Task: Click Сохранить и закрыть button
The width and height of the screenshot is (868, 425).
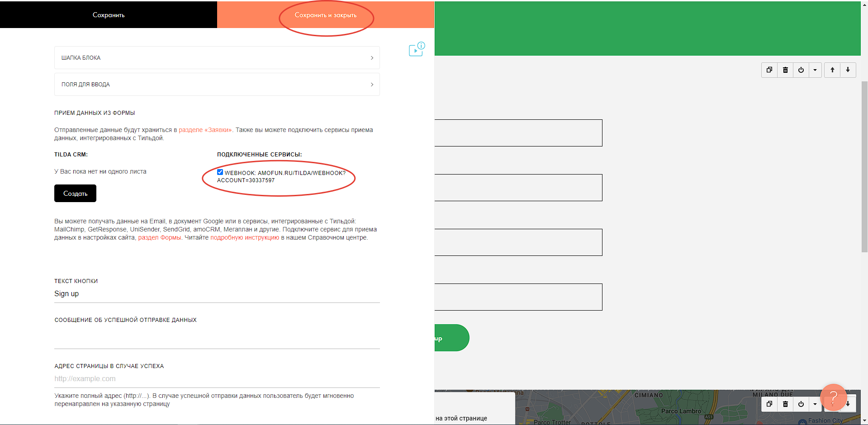Action: coord(326,15)
